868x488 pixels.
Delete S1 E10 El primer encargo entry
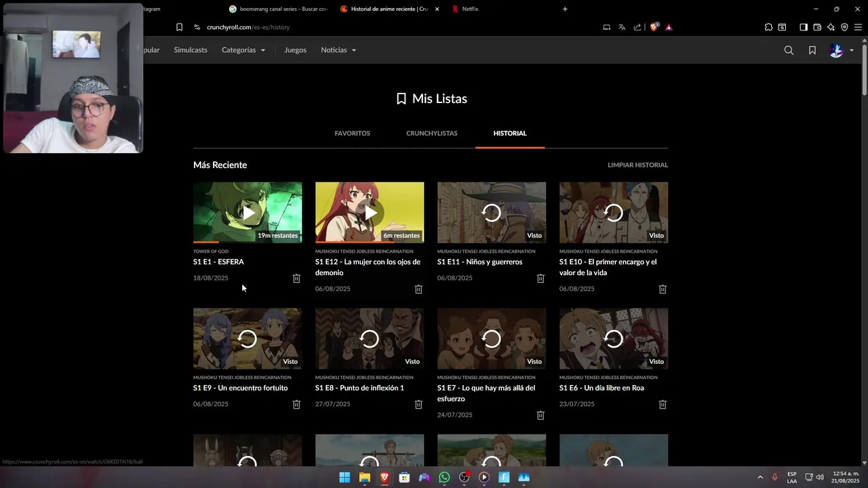click(x=663, y=289)
